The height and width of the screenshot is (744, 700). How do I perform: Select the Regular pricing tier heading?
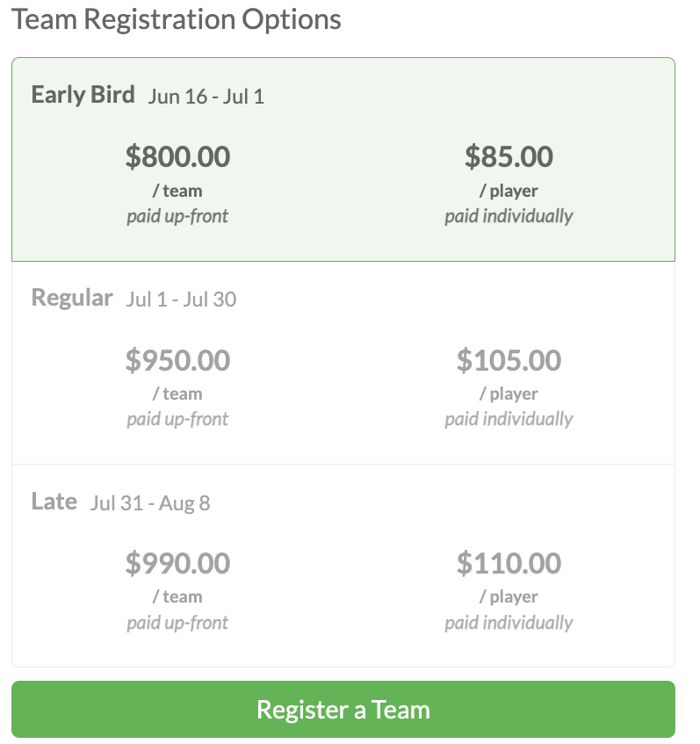pos(72,299)
